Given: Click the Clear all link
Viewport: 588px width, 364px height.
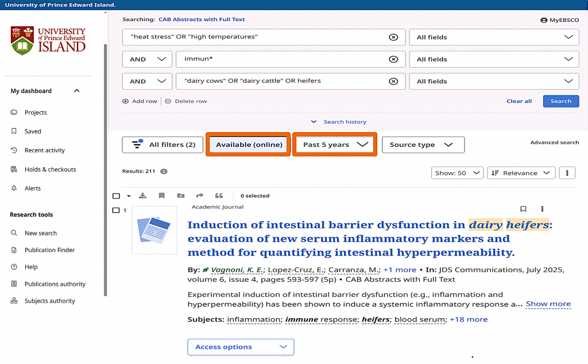Looking at the screenshot, I should (519, 101).
